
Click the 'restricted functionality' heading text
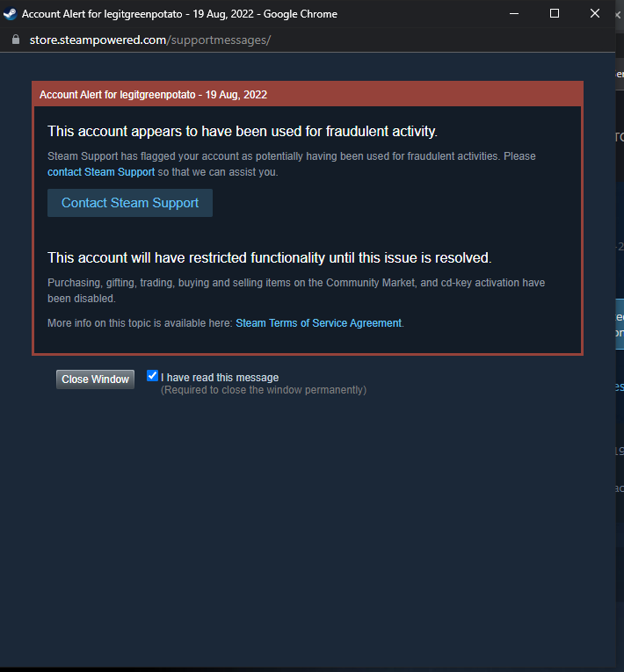tap(269, 258)
